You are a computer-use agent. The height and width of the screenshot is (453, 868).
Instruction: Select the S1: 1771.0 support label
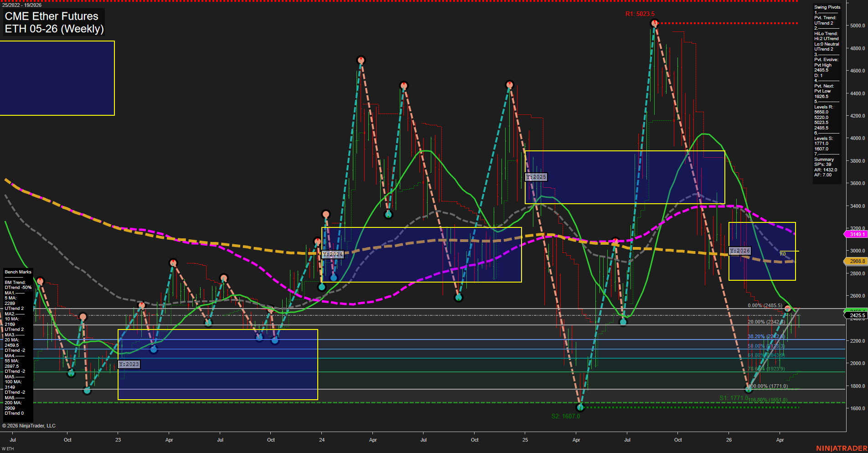[734, 398]
